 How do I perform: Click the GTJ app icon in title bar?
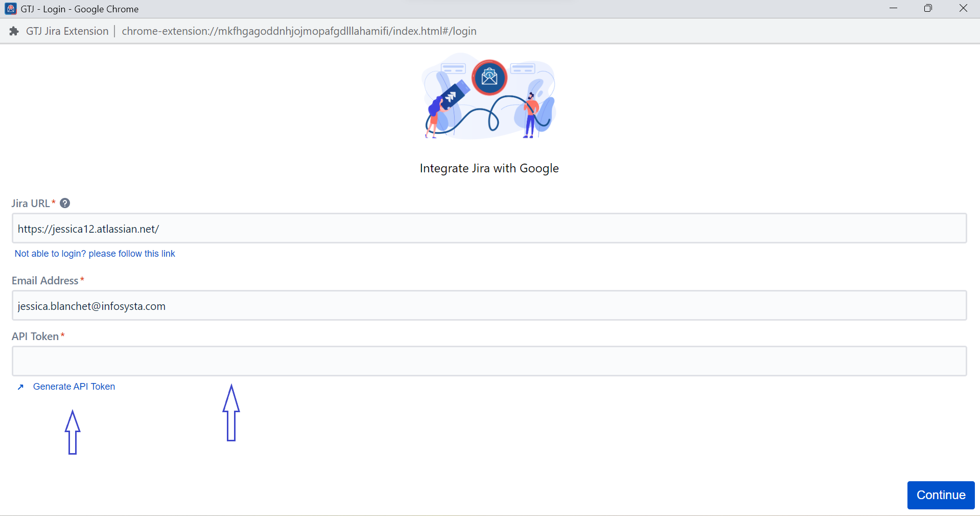(x=11, y=9)
